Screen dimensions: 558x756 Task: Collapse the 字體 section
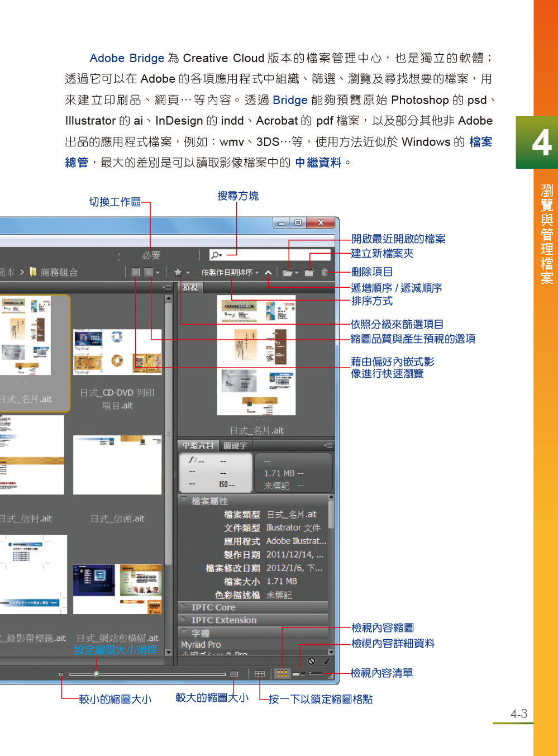point(184,632)
